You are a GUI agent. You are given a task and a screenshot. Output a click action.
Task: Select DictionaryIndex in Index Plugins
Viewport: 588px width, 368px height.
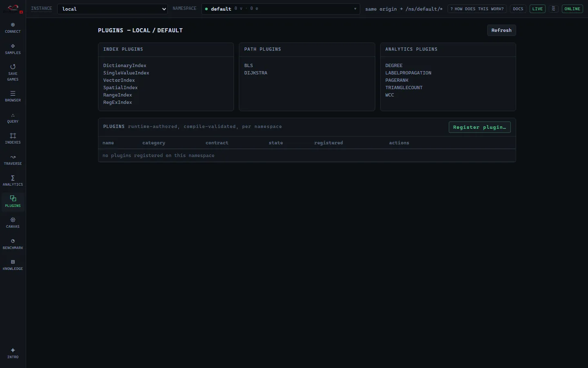click(x=125, y=65)
